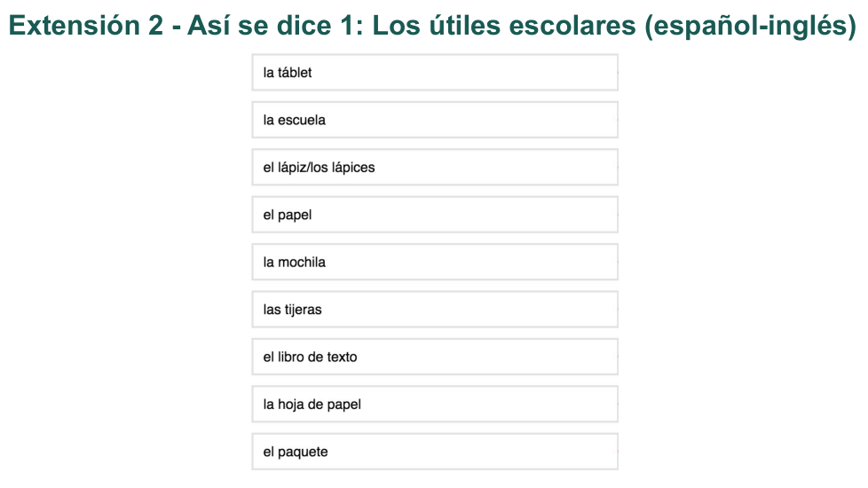Click the phrase 'la hoja de papel'
Screen dimensions: 868x488
click(312, 405)
